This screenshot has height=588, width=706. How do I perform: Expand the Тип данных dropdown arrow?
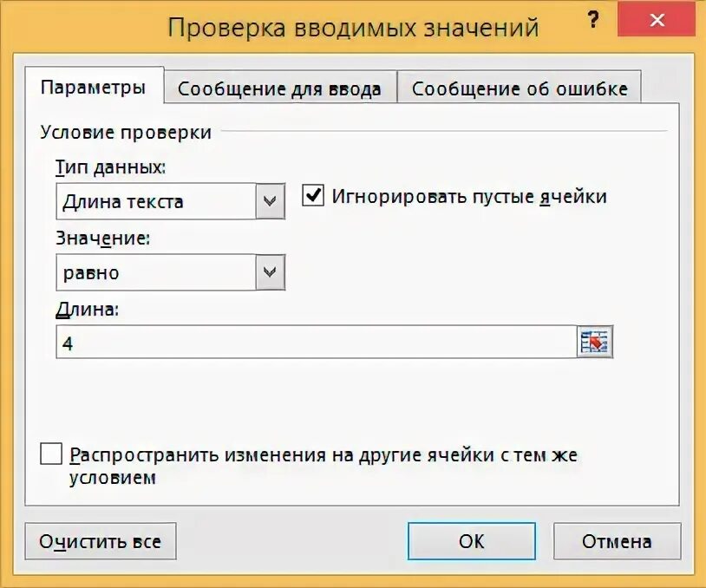pos(270,201)
